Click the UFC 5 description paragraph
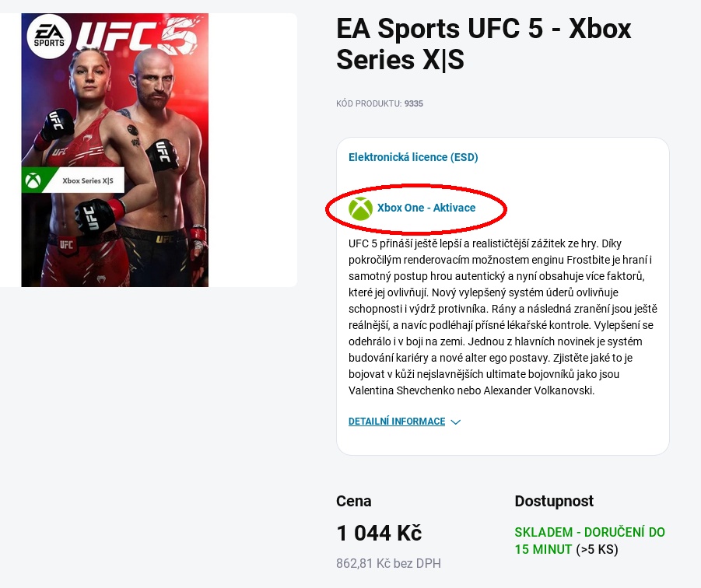 click(x=502, y=317)
